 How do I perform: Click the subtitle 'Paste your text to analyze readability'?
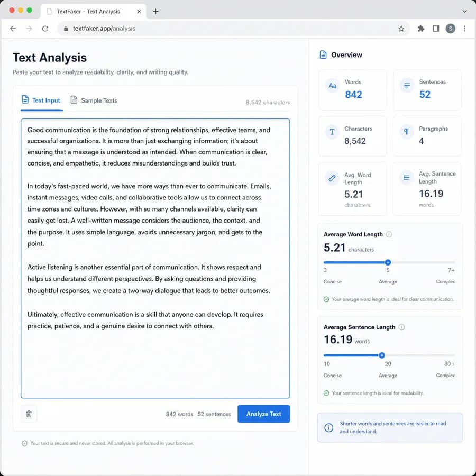click(100, 72)
